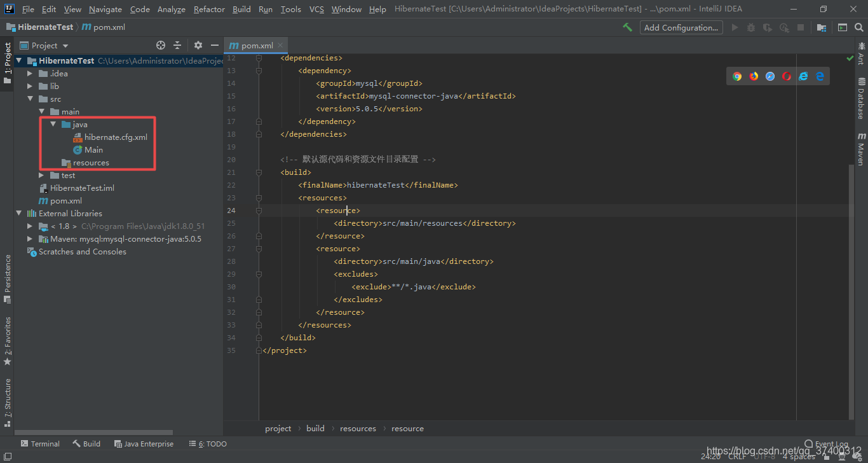The height and width of the screenshot is (463, 868).
Task: Expand the test folder
Action: tap(42, 176)
